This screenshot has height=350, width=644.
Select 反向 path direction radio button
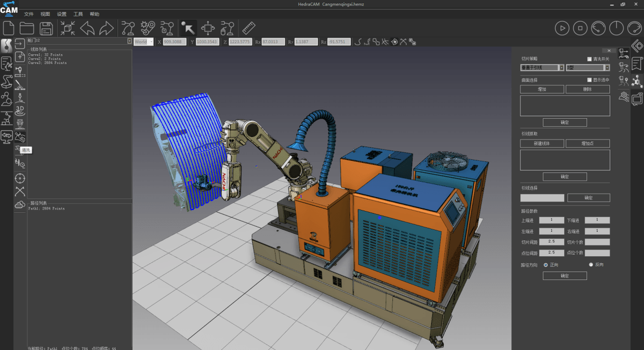point(591,265)
